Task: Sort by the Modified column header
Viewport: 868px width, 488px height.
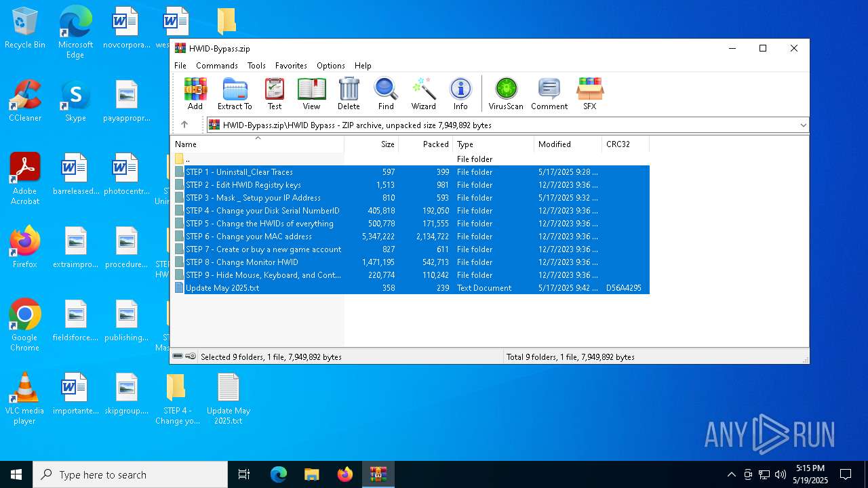Action: pos(568,144)
